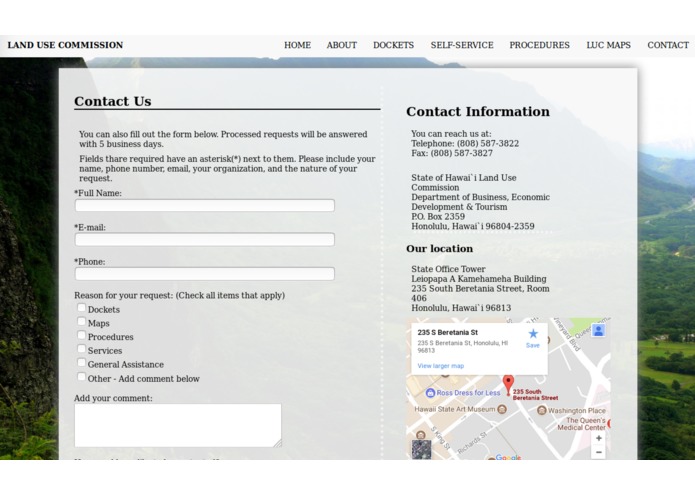Open the Contact navigation item
695x494 pixels.
click(x=668, y=45)
